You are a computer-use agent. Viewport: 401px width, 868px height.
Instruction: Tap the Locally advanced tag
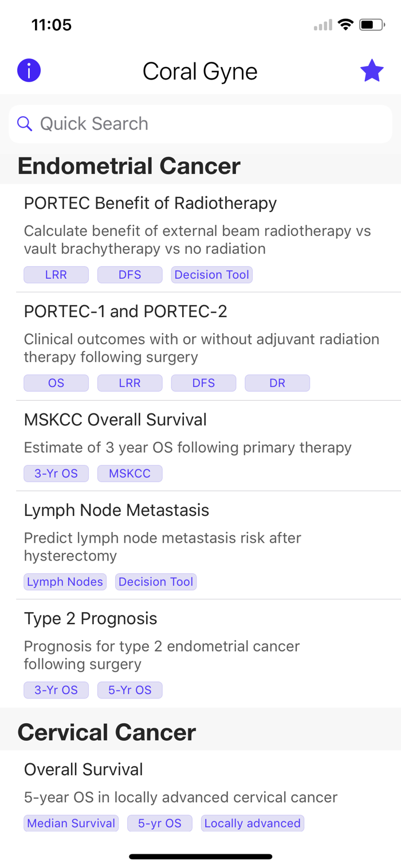pos(253,823)
